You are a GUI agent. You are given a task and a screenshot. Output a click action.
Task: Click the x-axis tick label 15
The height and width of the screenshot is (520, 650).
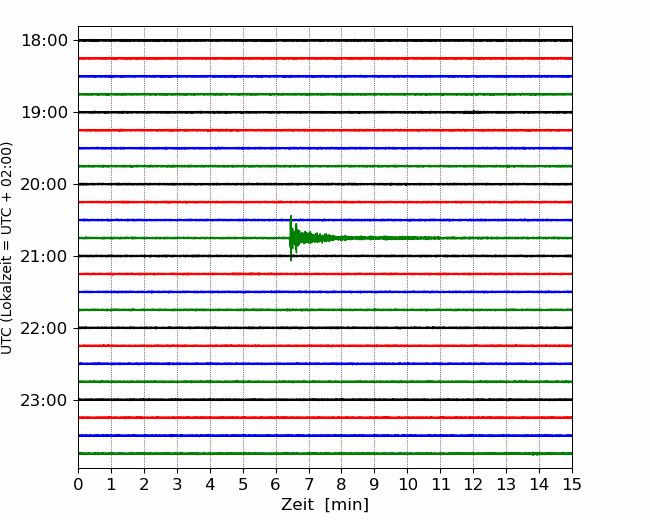coord(572,484)
